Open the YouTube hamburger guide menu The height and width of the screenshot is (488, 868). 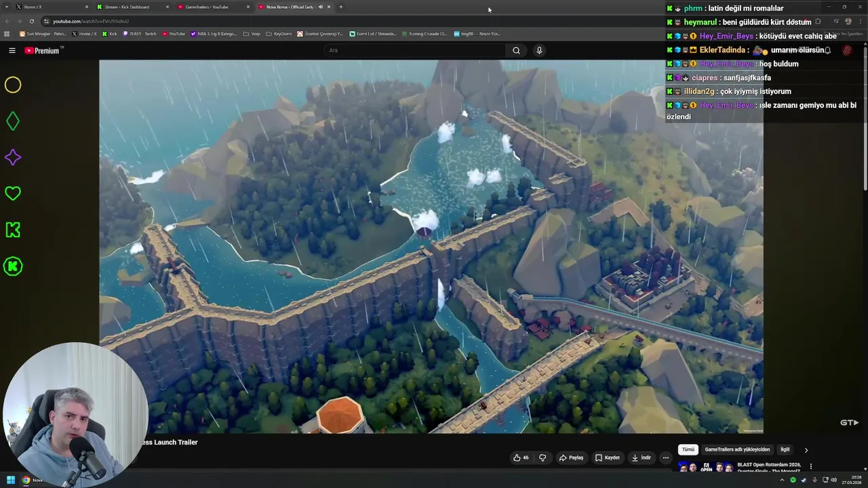pyautogui.click(x=12, y=50)
